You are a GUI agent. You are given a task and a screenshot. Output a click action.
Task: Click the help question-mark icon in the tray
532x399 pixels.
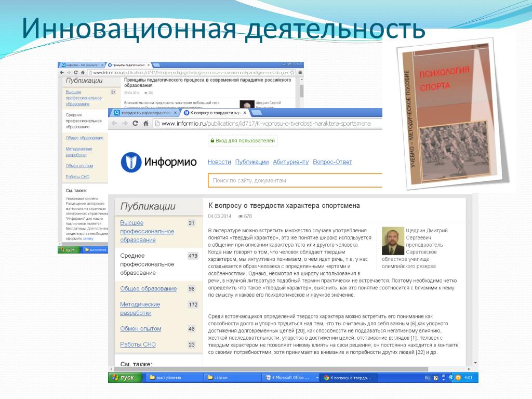(x=436, y=378)
